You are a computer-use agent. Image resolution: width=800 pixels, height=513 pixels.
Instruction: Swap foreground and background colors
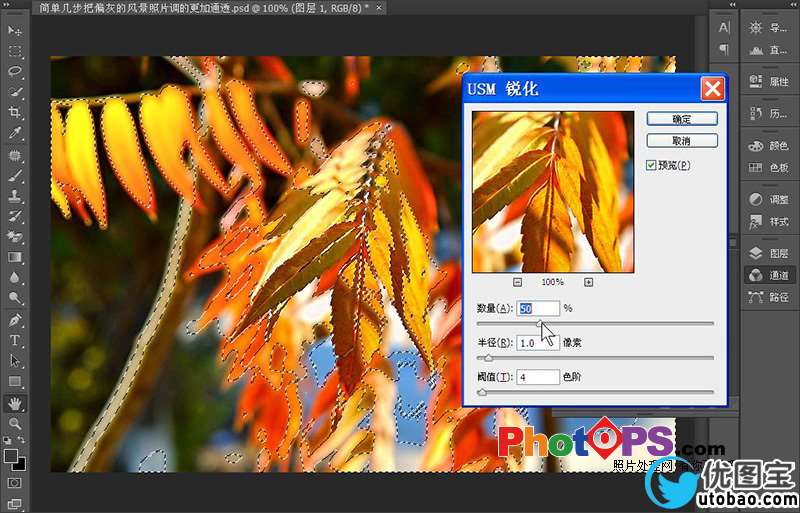point(21,439)
